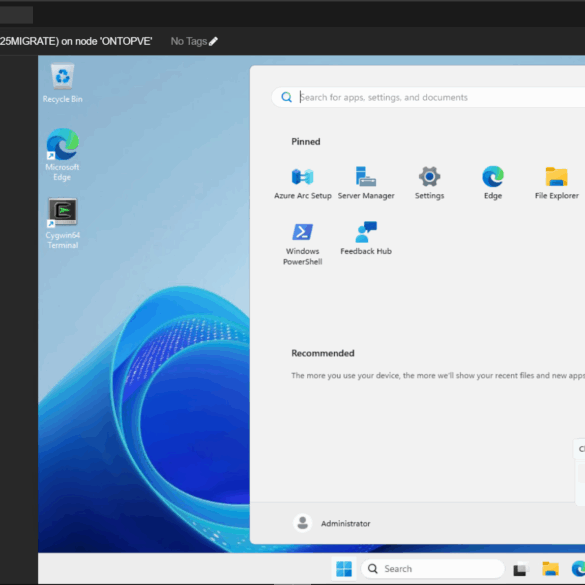Open File Explorer from Pinned apps
Screen dimensions: 585x585
point(556,182)
